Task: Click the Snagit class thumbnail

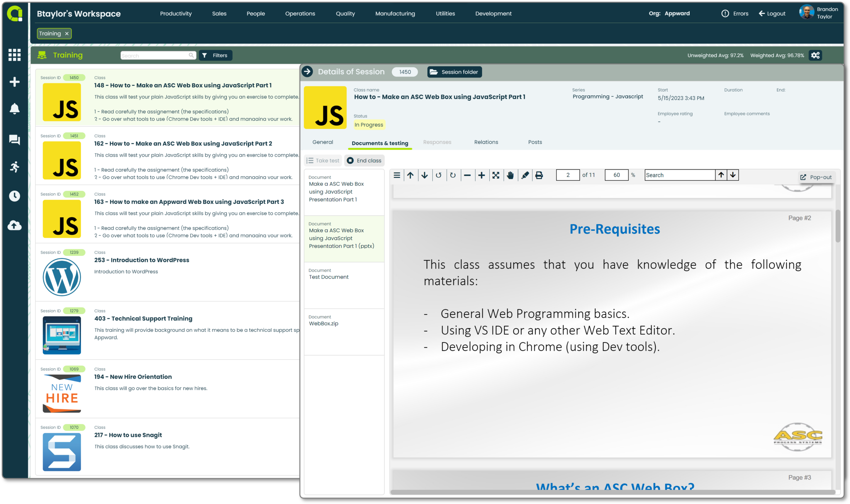Action: pos(62,452)
